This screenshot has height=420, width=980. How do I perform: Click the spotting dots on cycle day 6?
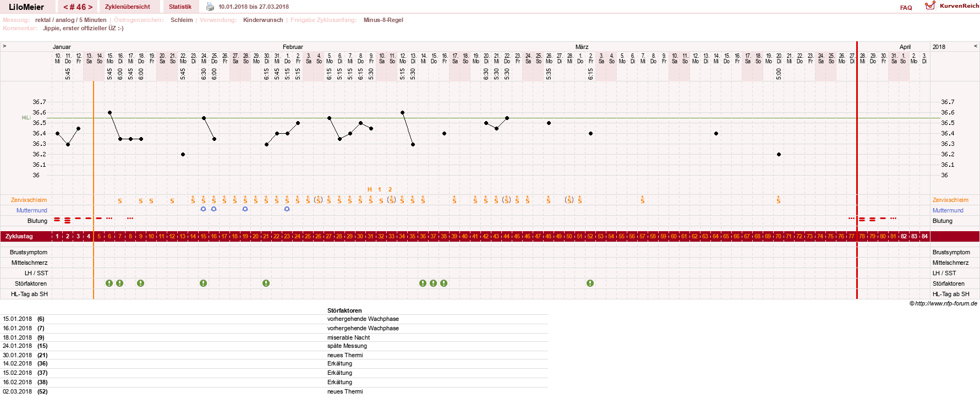[x=110, y=219]
